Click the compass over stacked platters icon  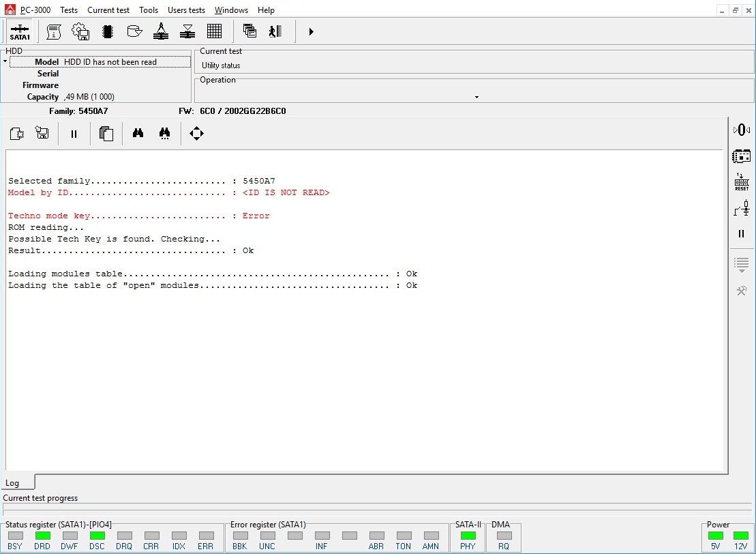click(x=161, y=32)
